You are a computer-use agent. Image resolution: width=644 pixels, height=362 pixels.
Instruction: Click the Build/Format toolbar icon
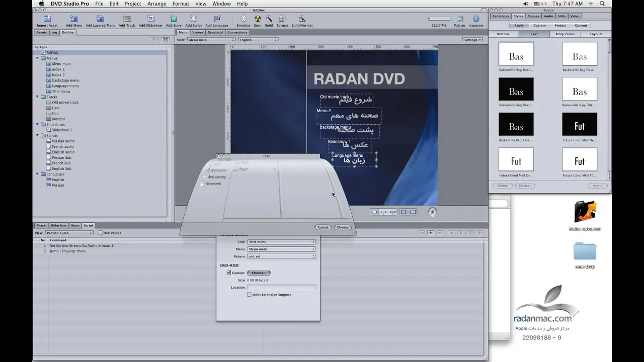pos(302,19)
